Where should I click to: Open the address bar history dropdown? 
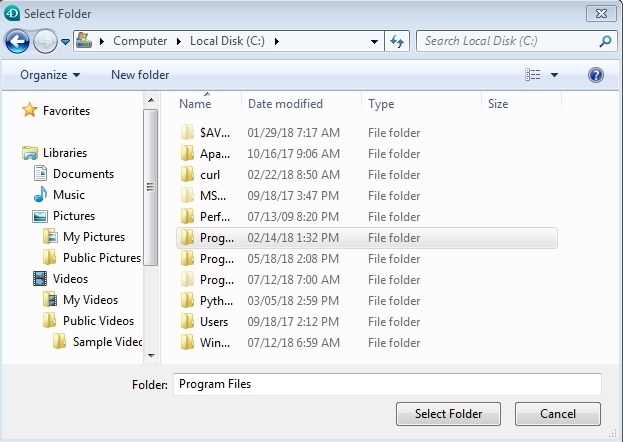coord(375,41)
